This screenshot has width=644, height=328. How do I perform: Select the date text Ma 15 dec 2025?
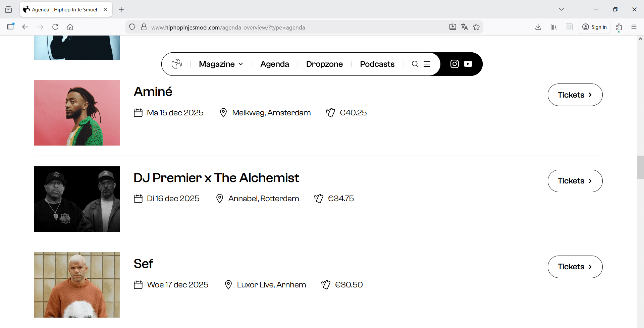[x=175, y=113]
